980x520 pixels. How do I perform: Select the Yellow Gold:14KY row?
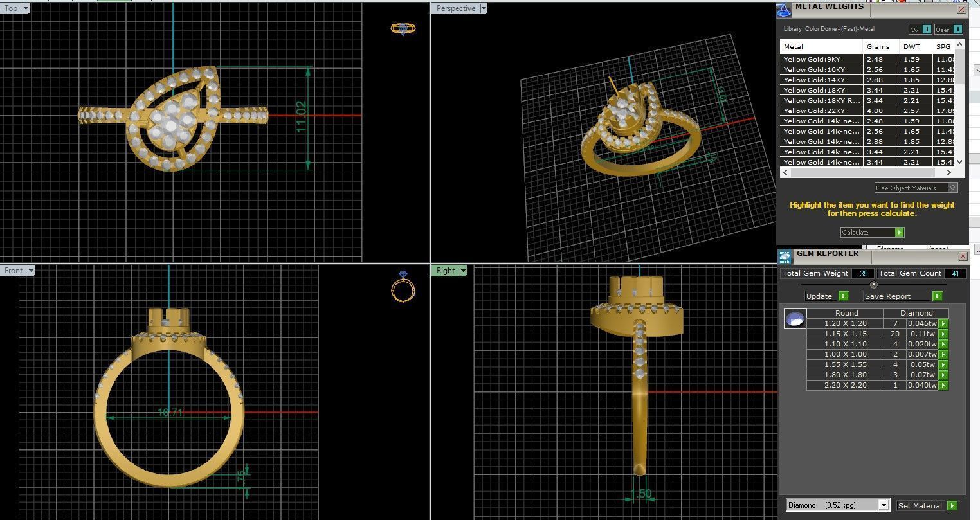coord(867,80)
